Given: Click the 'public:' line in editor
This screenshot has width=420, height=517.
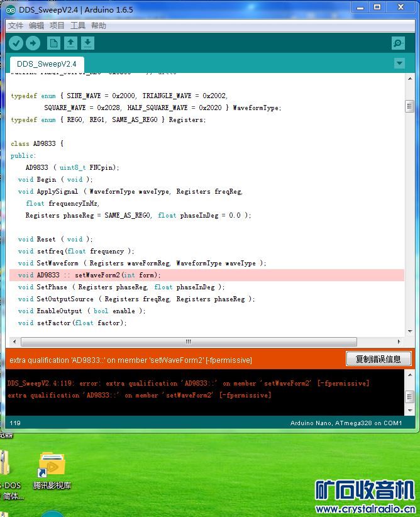Looking at the screenshot, I should (23, 155).
